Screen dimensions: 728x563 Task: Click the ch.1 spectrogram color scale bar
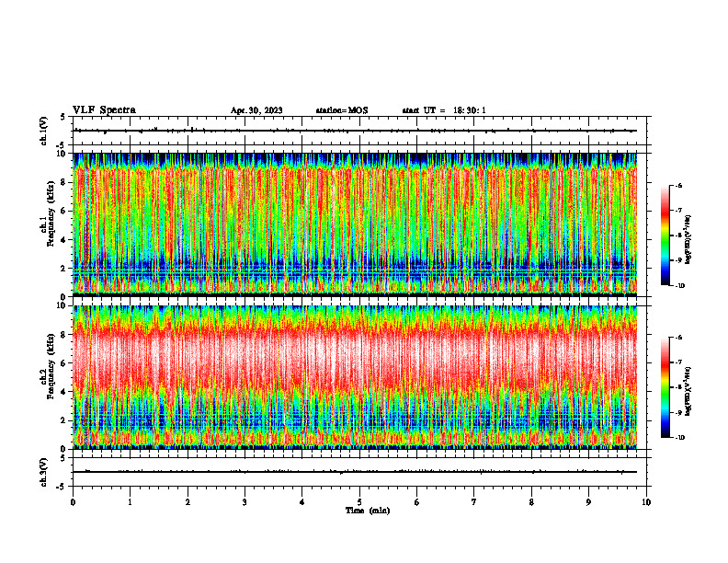coord(665,236)
